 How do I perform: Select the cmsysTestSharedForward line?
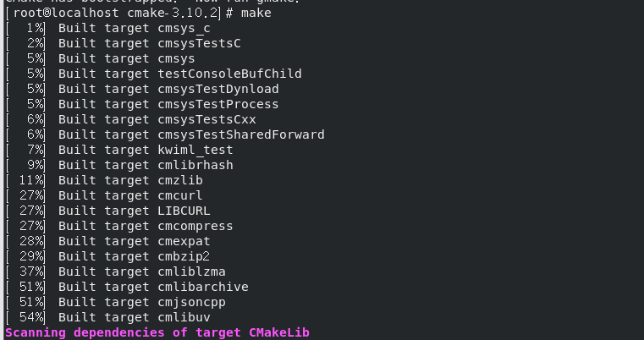(165, 134)
